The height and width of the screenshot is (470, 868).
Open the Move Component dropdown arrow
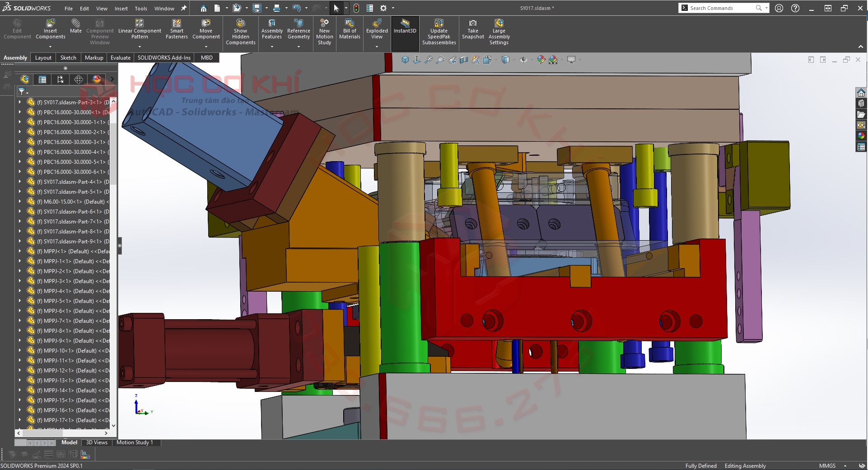point(206,47)
